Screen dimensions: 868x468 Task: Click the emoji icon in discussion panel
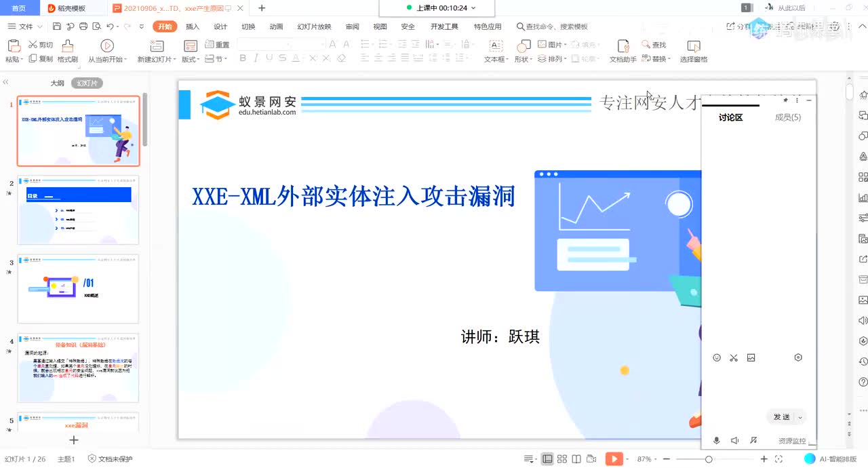[x=717, y=357]
